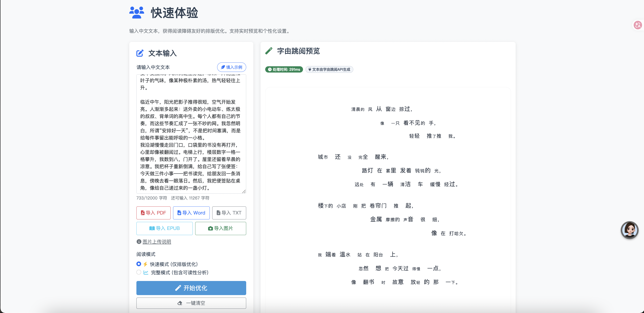Click preview line 金属 摩擦的 声音 很 细
Screen dimensions: 644x313
coord(405,219)
